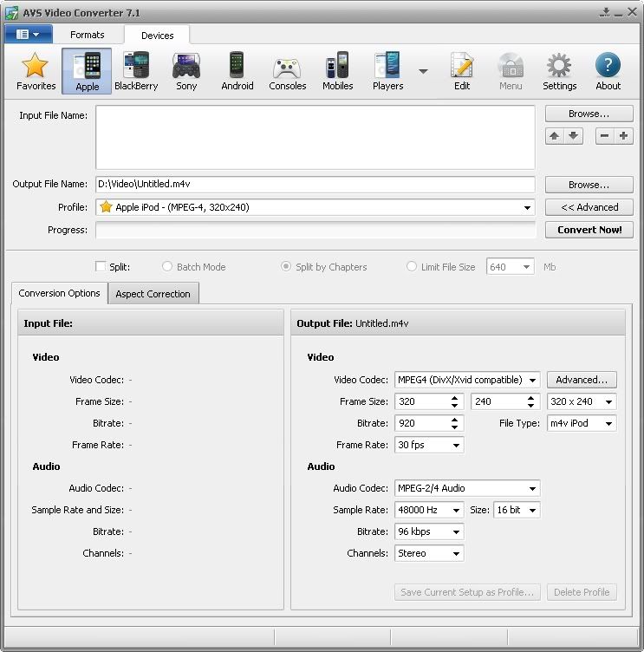Image resolution: width=644 pixels, height=652 pixels.
Task: Select the Android devices icon
Action: pos(237,71)
